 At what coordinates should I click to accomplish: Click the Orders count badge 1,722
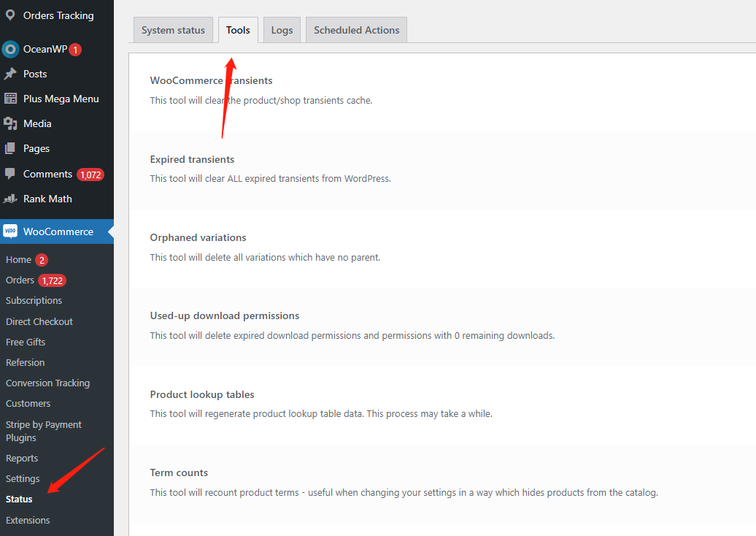click(52, 281)
